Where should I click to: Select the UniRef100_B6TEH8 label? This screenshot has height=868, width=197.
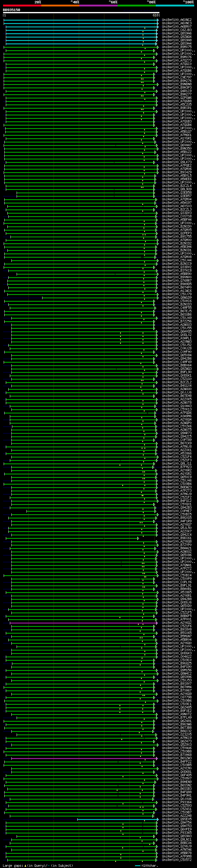177,396
